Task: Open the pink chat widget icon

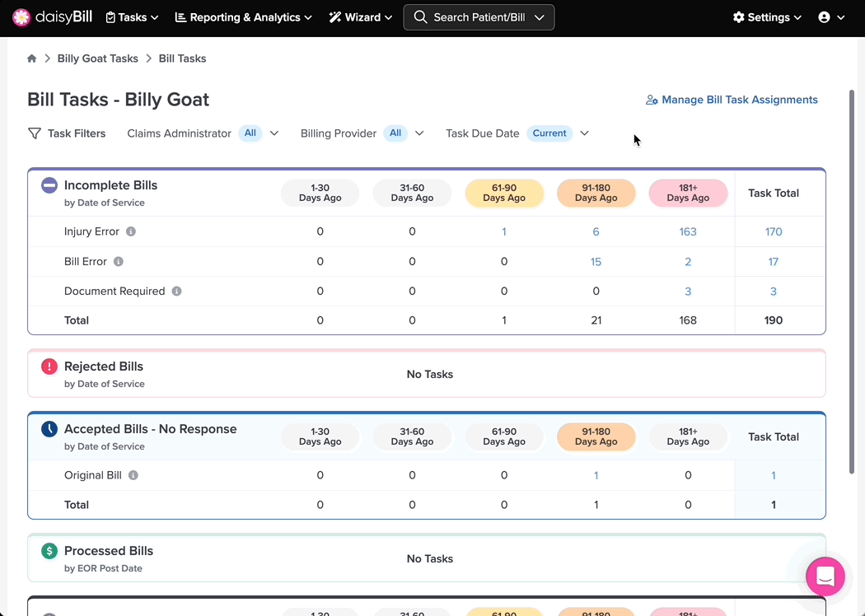Action: tap(825, 576)
